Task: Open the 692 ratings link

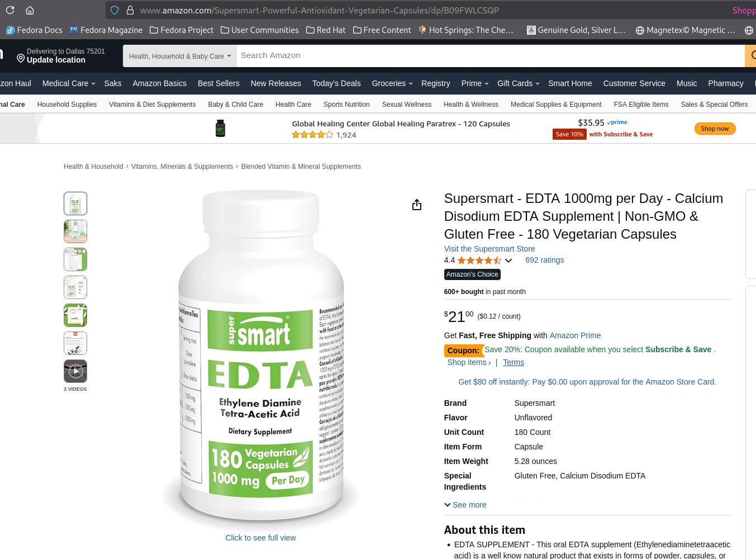Action: 545,260
